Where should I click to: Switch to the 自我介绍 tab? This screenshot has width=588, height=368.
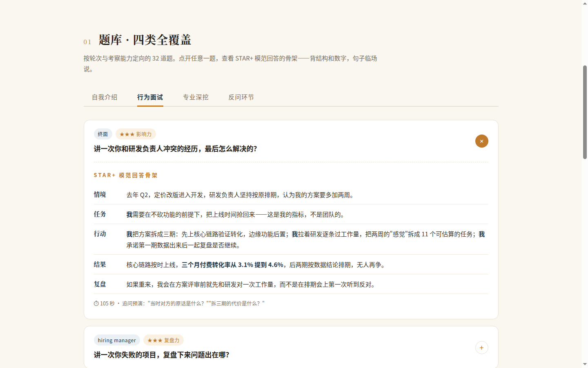coord(105,97)
